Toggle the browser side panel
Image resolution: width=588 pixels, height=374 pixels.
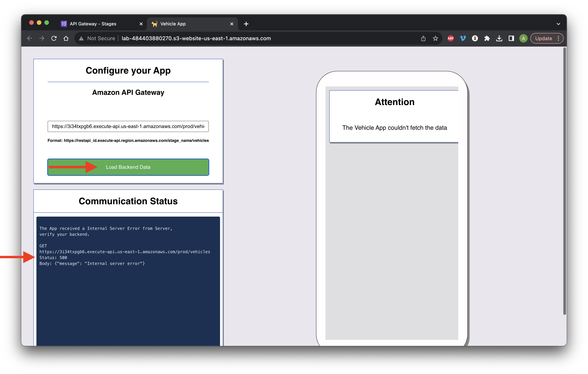(x=511, y=38)
